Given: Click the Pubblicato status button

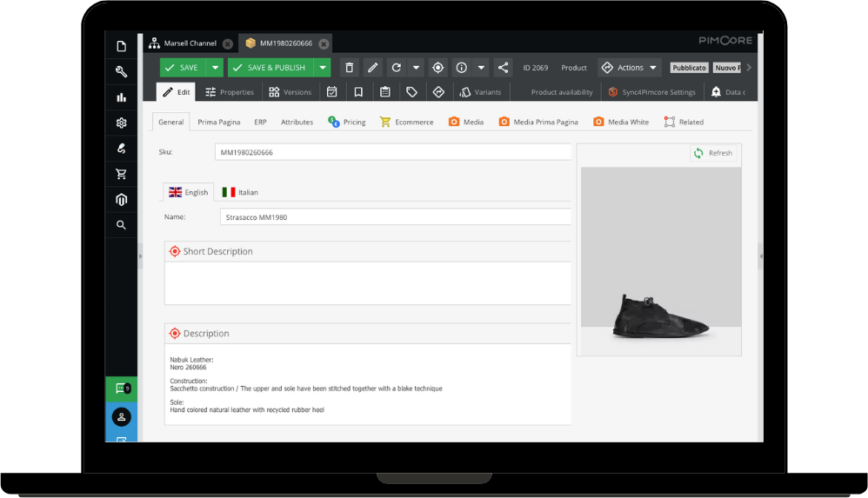Looking at the screenshot, I should pos(689,68).
